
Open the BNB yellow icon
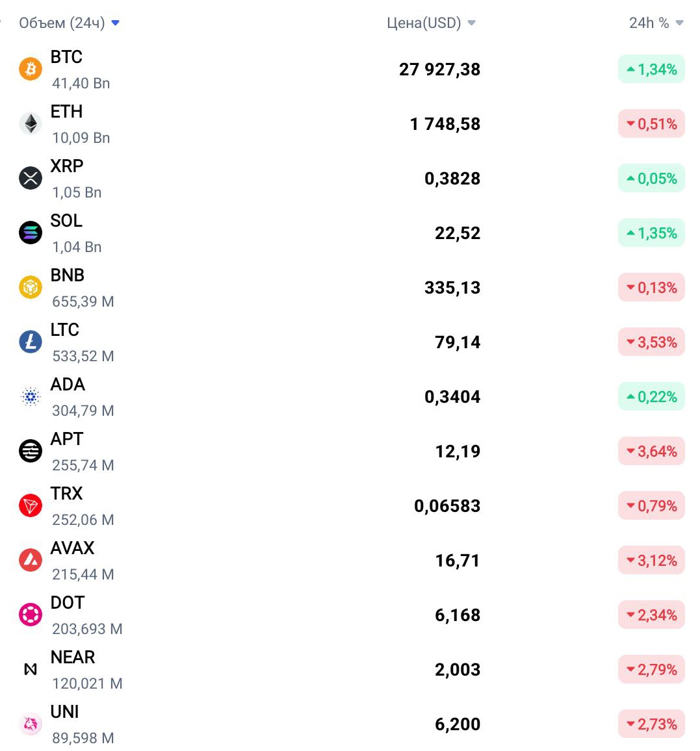tap(30, 287)
